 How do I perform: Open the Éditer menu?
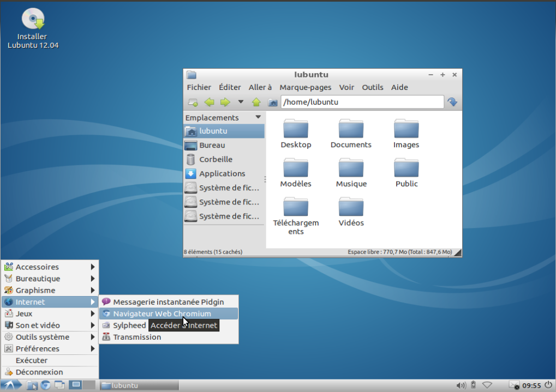click(x=230, y=88)
